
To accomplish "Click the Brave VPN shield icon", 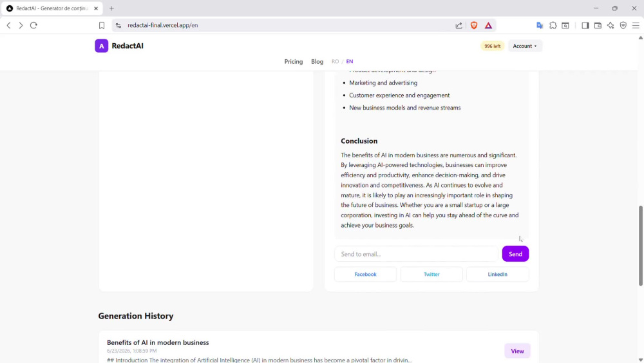I will (x=623, y=25).
